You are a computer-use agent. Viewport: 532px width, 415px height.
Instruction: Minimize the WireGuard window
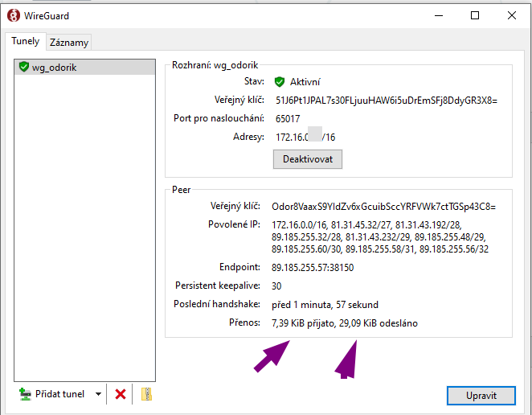coord(437,15)
